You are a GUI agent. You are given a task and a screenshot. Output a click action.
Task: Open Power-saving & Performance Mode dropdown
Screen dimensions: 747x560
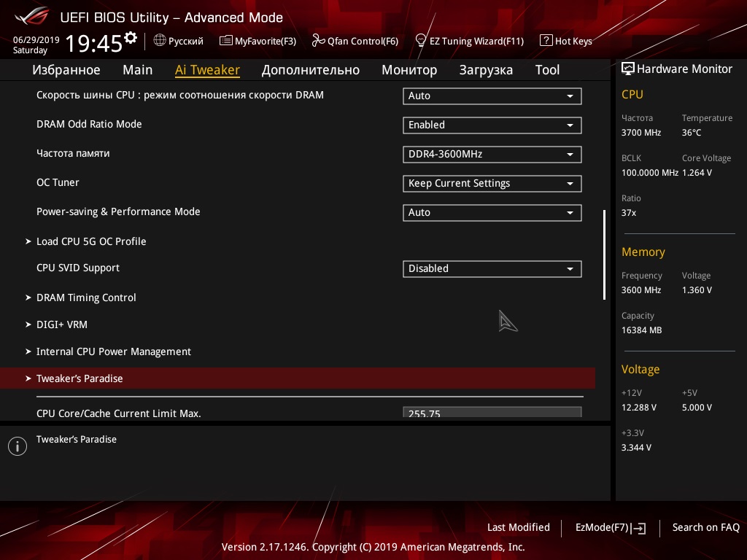492,212
